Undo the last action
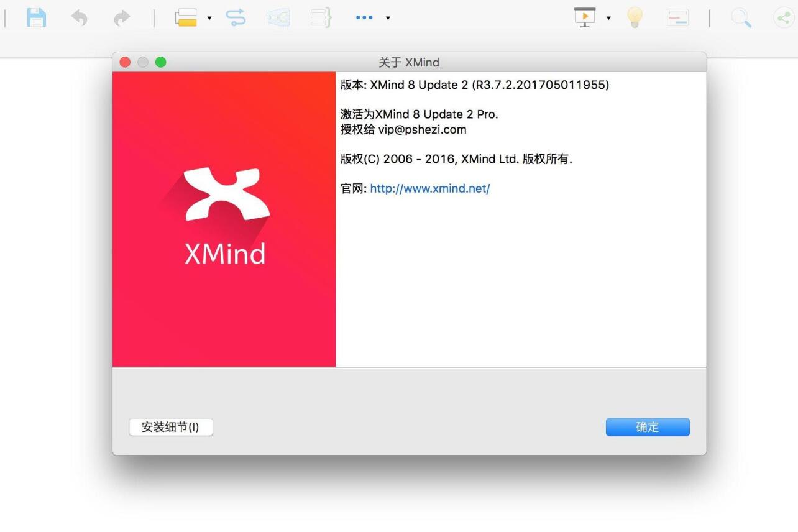The image size is (798, 532). [79, 17]
